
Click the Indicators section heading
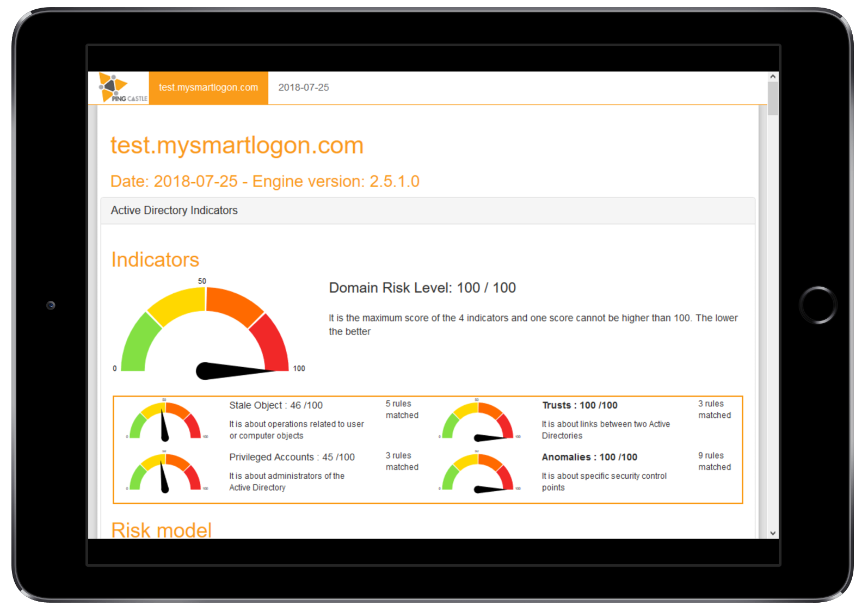pos(155,259)
